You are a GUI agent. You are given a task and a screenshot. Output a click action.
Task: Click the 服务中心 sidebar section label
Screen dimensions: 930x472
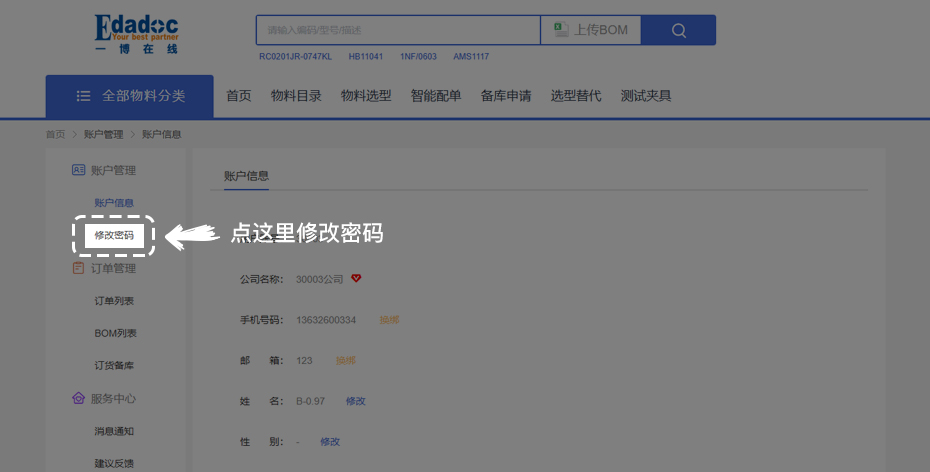tap(113, 398)
